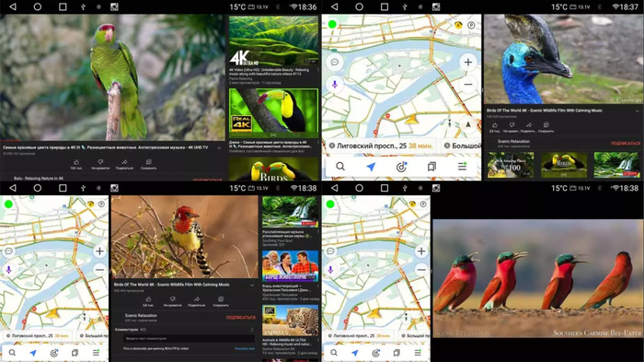Open the navigation arrow in the bottom-right map bar
This screenshot has width=644, height=362.
[x=355, y=353]
